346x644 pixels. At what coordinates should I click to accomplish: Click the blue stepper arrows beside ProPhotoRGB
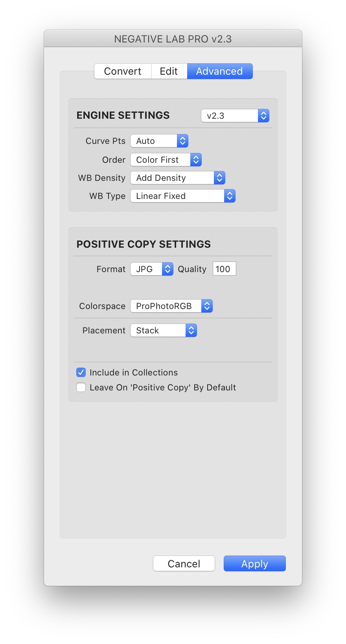pyautogui.click(x=207, y=306)
